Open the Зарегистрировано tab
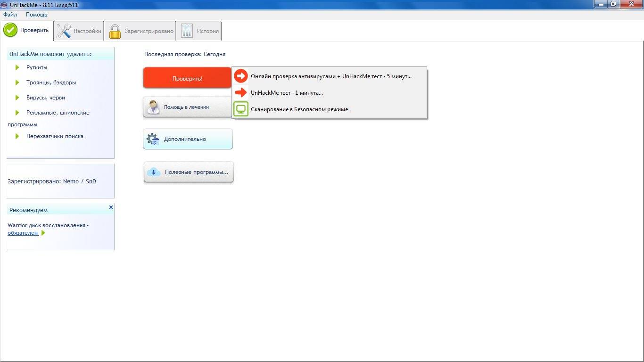 (x=140, y=31)
